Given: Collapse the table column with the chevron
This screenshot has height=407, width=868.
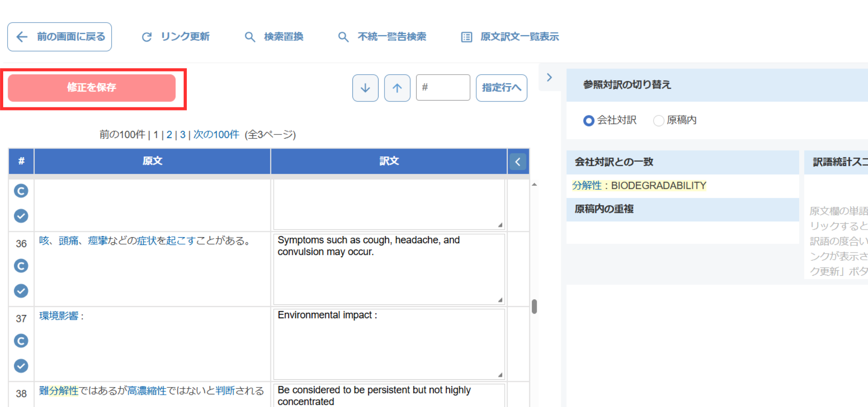Looking at the screenshot, I should pos(518,161).
